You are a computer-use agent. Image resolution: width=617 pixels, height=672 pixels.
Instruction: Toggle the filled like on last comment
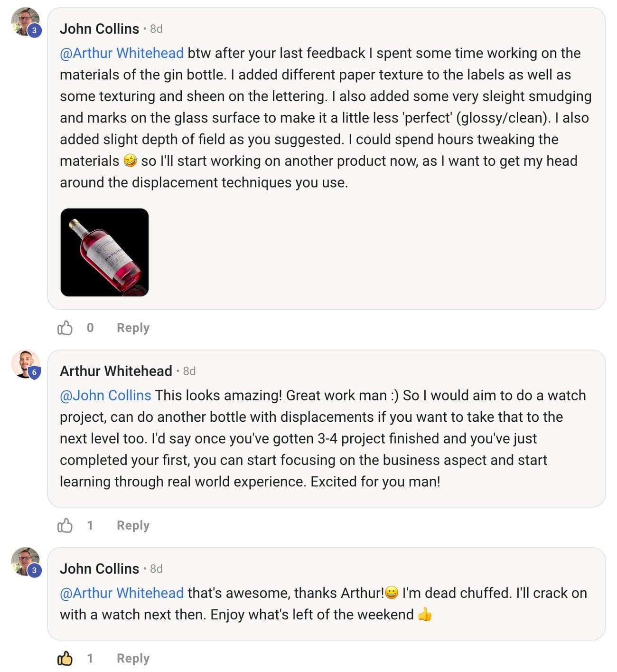(65, 658)
